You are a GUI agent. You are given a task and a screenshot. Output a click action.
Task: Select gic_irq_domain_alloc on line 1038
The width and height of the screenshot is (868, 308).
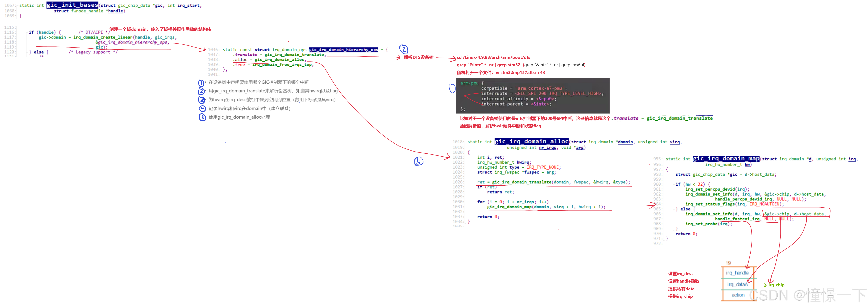point(279,60)
